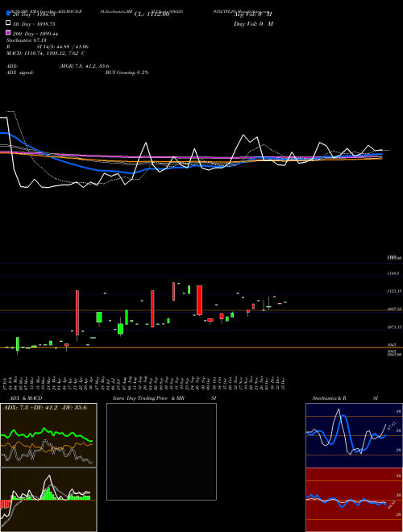Click the 67.13 value on the Stochastics chart
The width and height of the screenshot is (403, 532).
pos(392,426)
